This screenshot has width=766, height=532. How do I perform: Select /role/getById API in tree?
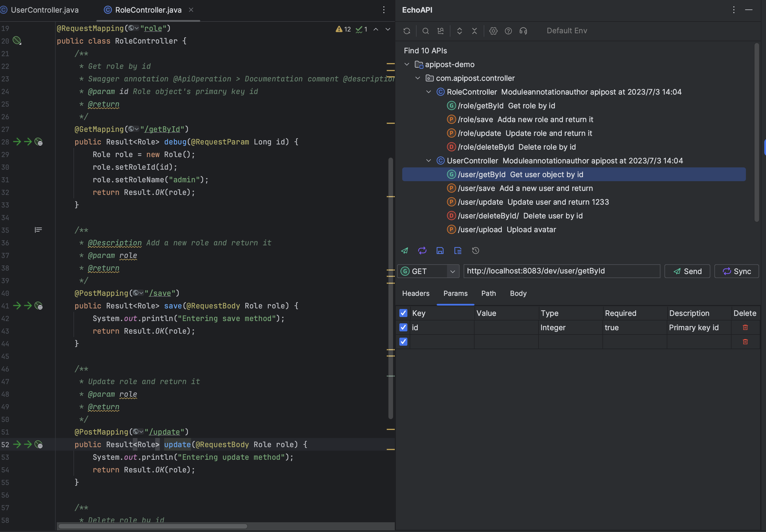pyautogui.click(x=501, y=106)
